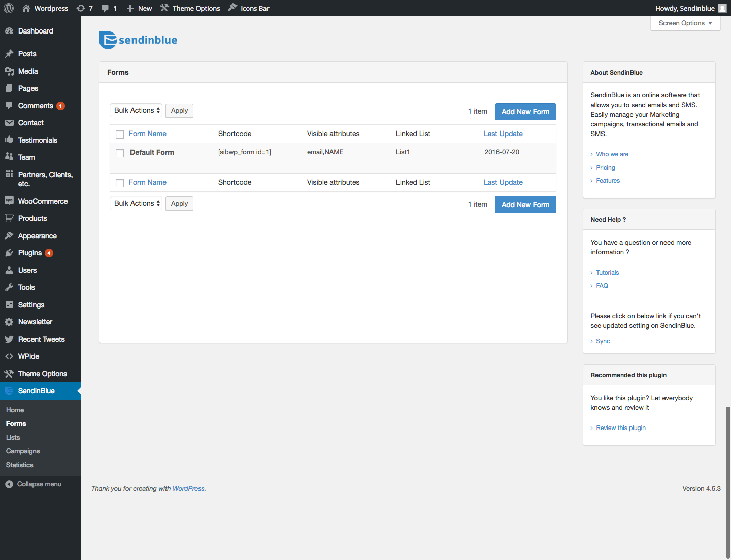Open the site home icon next to Wordpress
Viewport: 731px width, 560px height.
(26, 8)
